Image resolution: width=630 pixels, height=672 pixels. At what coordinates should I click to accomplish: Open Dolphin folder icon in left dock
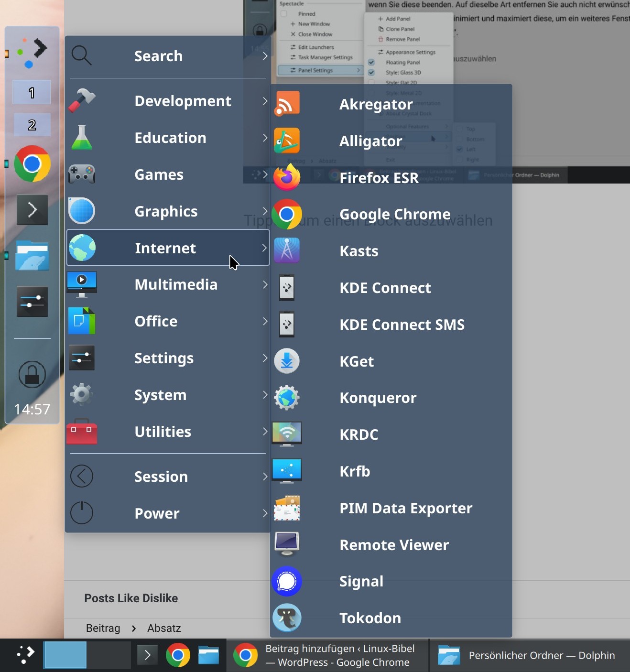(32, 256)
